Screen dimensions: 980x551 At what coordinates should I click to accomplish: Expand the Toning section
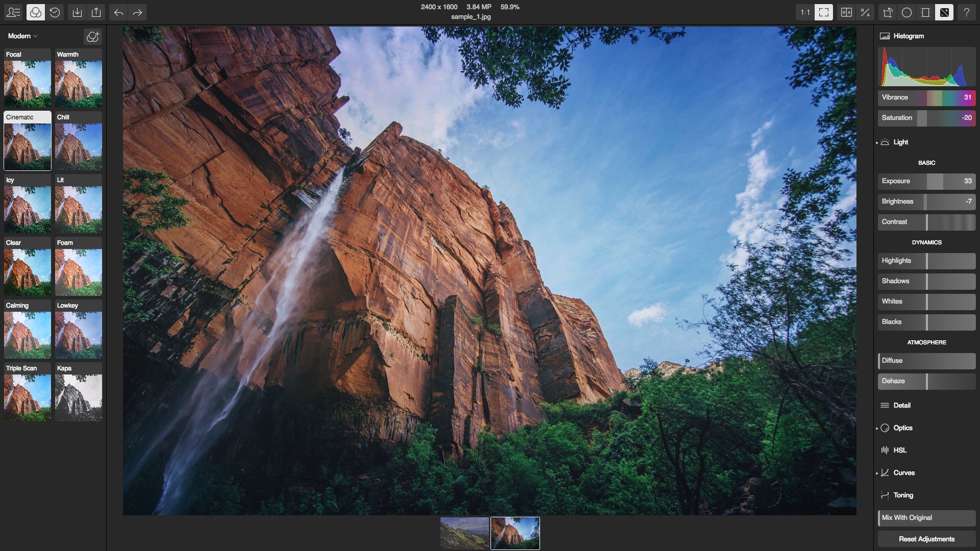903,495
